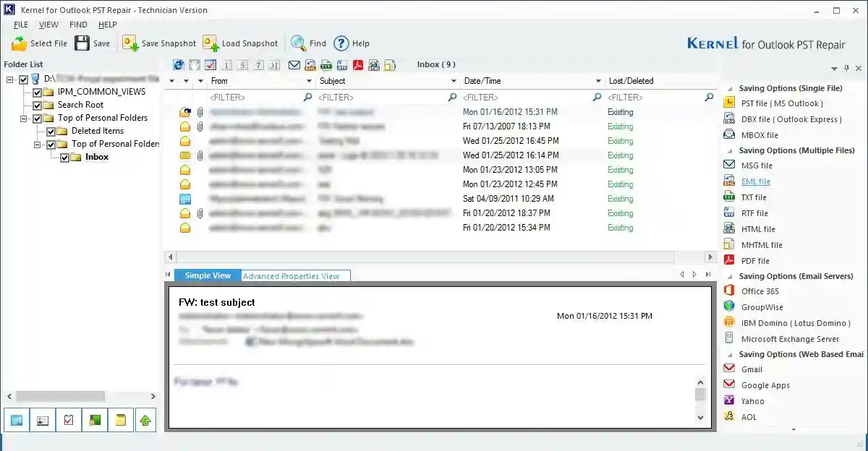Click Load Snapshot in the toolbar
The height and width of the screenshot is (451, 868).
pyautogui.click(x=240, y=43)
